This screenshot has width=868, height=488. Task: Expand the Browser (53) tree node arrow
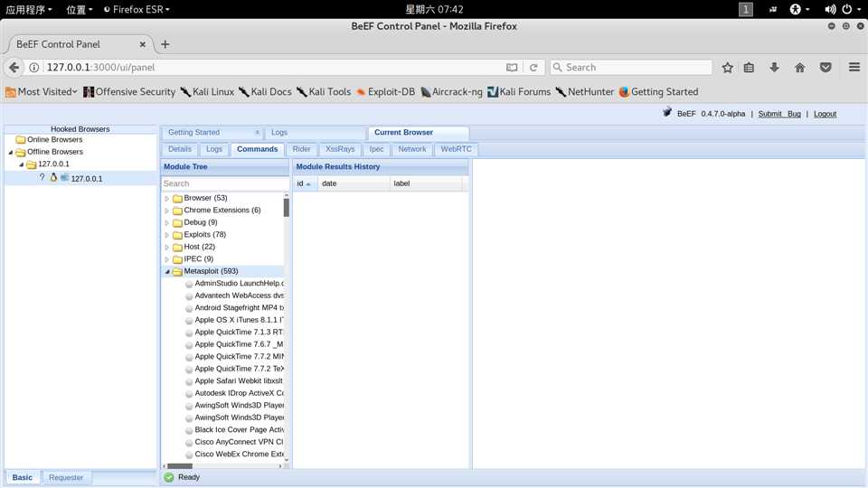[166, 198]
